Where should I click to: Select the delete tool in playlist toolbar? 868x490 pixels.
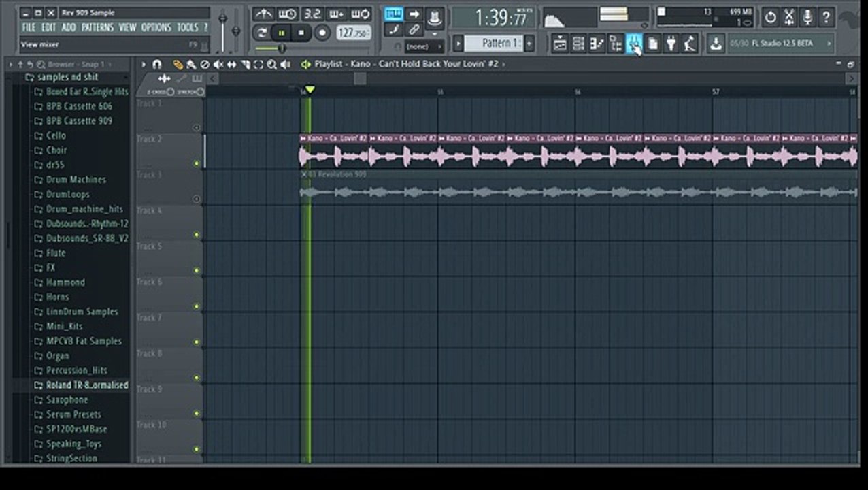click(205, 65)
